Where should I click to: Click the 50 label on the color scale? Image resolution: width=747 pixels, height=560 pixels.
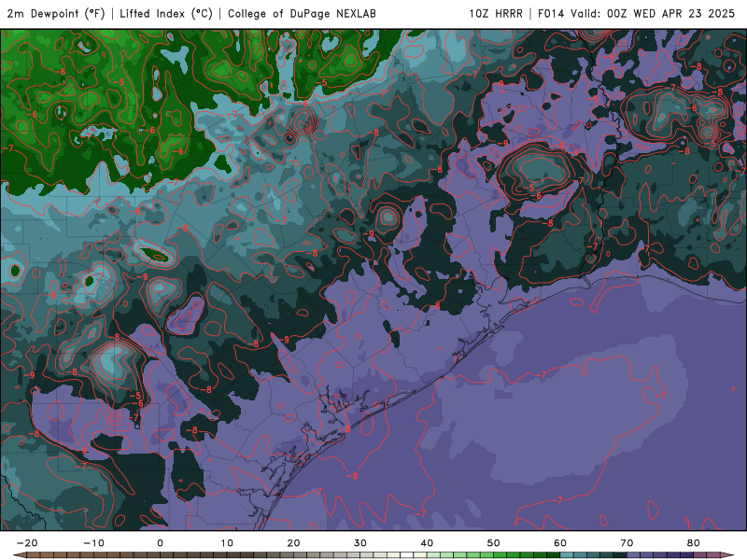pos(494,543)
